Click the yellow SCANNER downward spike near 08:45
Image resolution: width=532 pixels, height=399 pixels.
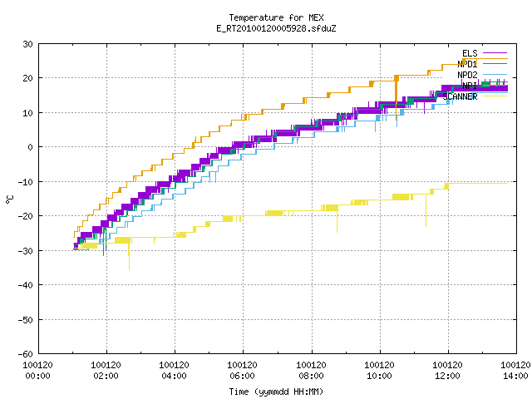337,220
